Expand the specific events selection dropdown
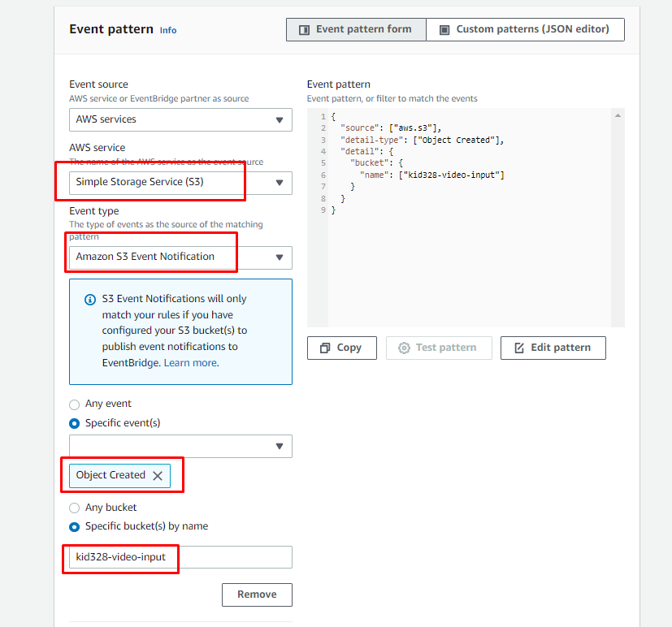The width and height of the screenshot is (672, 627). [x=180, y=446]
